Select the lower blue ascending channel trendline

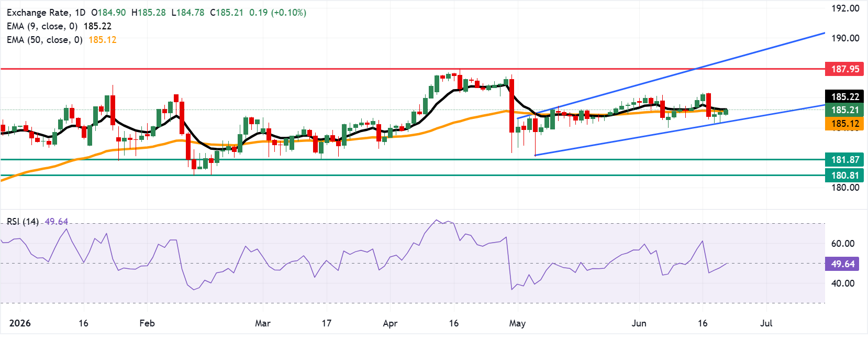tap(680, 130)
